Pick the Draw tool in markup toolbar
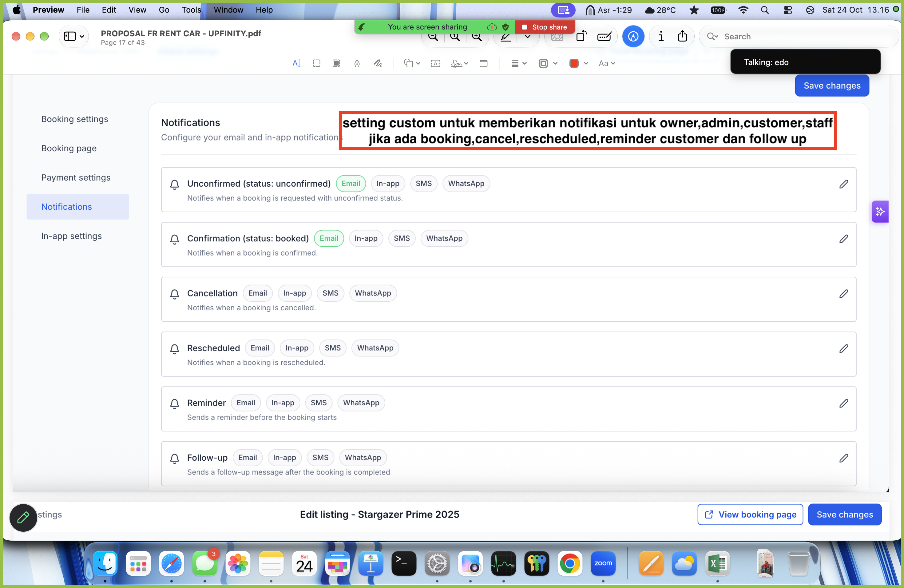The height and width of the screenshot is (588, 904). point(378,63)
